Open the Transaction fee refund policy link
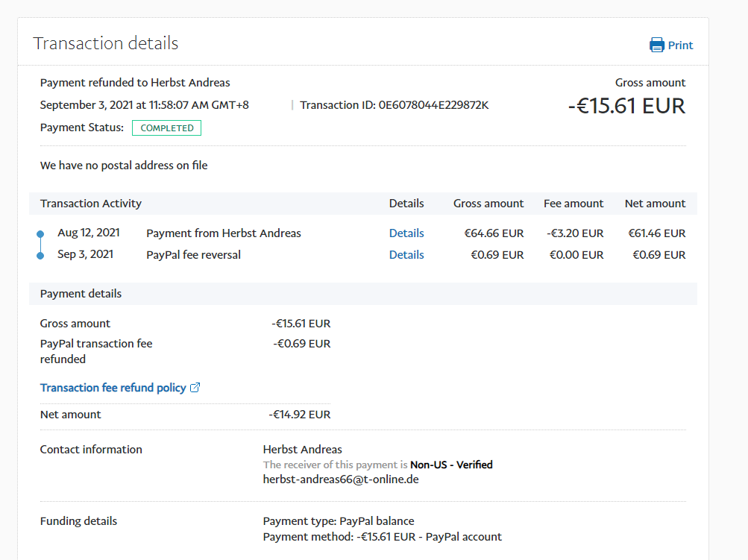Screen dimensions: 748x560 113,388
